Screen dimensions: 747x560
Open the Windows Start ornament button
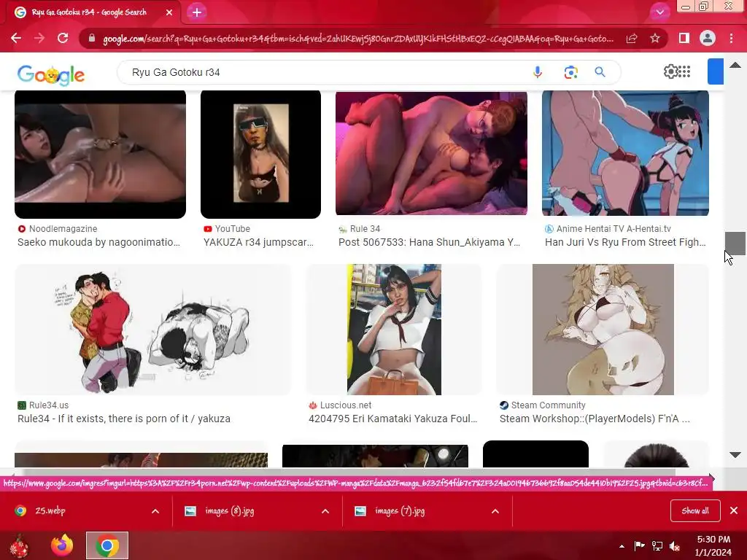coord(19,545)
